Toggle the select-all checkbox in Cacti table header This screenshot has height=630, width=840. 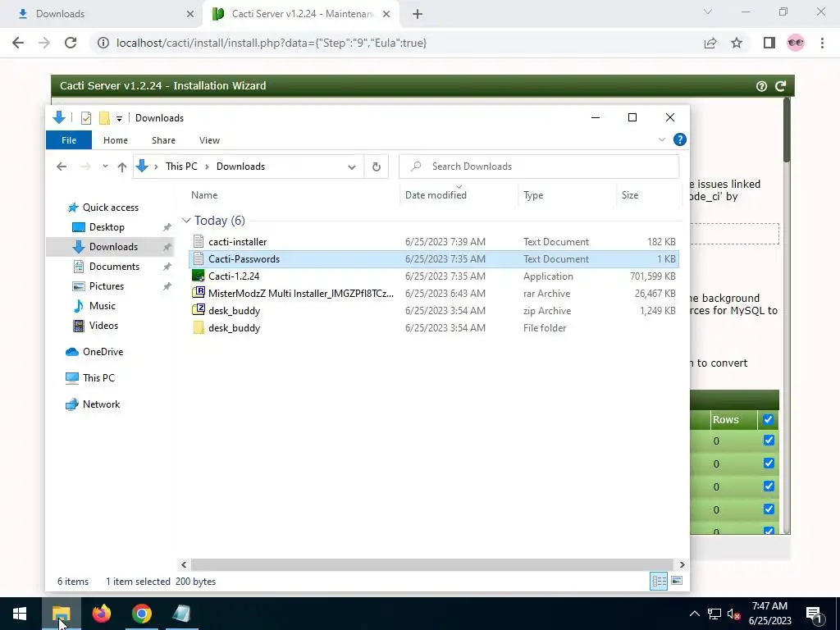(x=768, y=419)
